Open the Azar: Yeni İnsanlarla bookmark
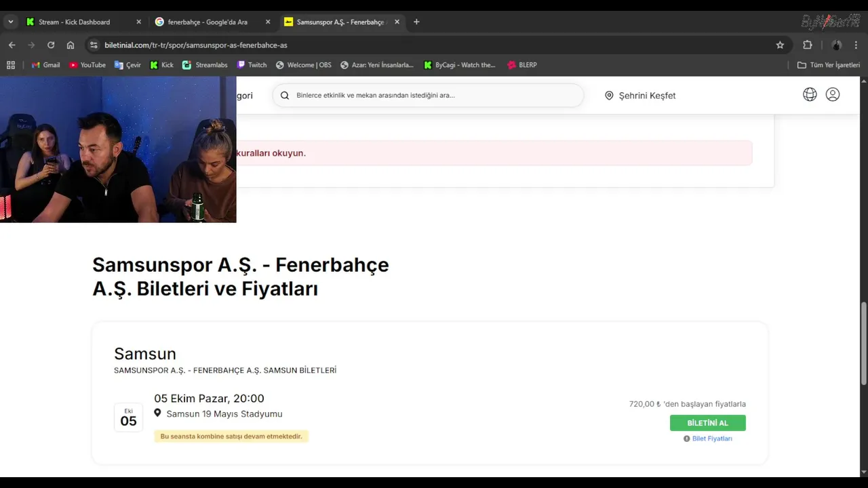Screen dimensions: 868x488 (x=377, y=65)
